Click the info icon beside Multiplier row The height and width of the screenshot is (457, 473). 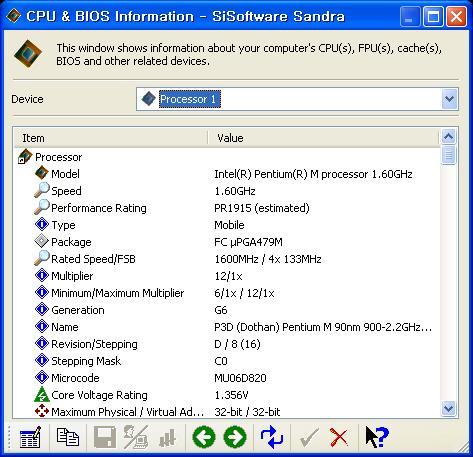click(42, 275)
